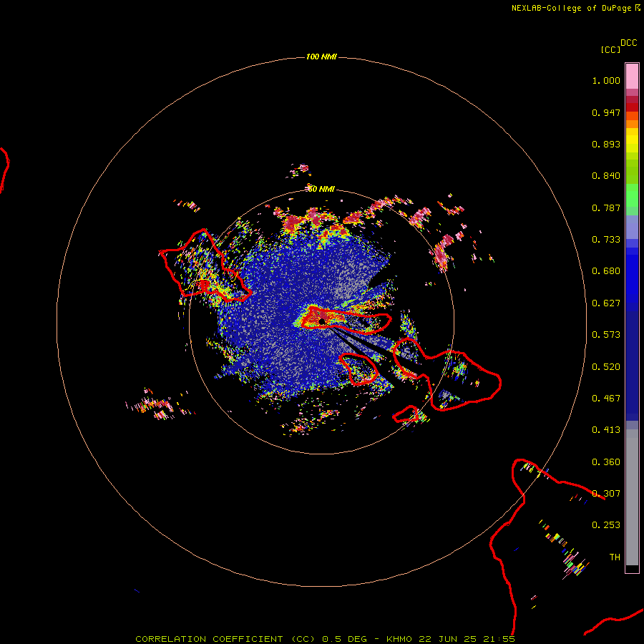Click the 0.573 scale value
This screenshot has height=644, width=644.
coord(606,335)
